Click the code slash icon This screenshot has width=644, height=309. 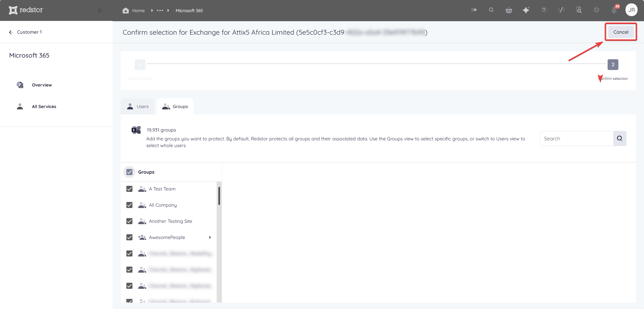(561, 10)
